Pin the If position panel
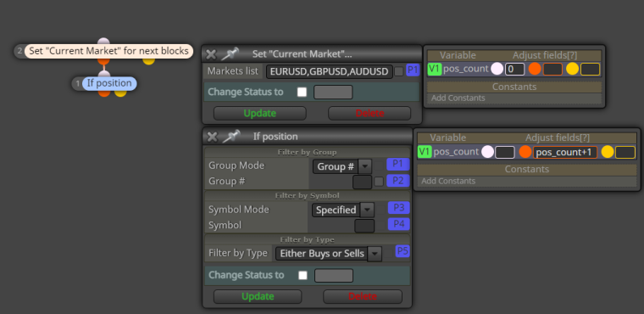This screenshot has height=314, width=644. pos(230,137)
